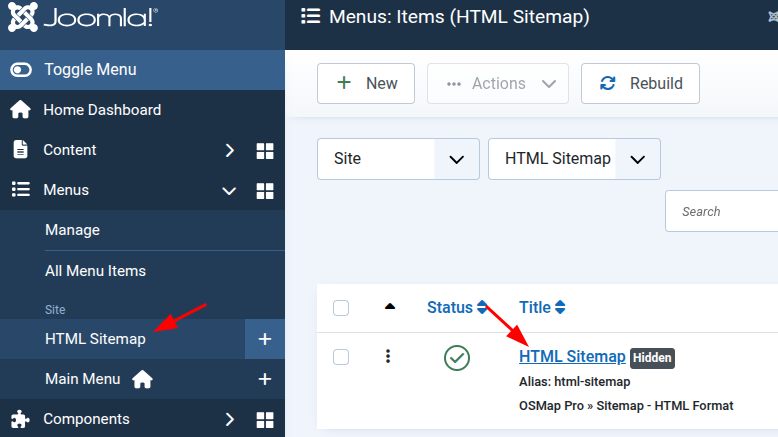Click the Rebuild button
This screenshot has width=778, height=437.
click(641, 83)
